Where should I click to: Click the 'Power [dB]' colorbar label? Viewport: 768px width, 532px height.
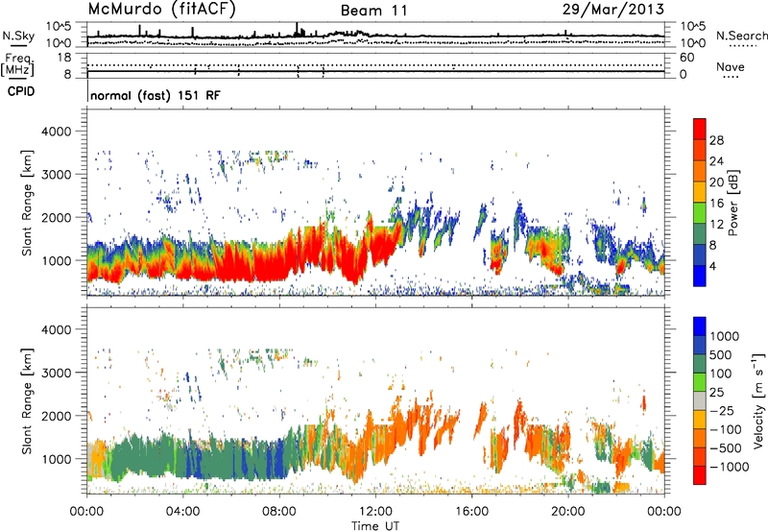click(732, 203)
